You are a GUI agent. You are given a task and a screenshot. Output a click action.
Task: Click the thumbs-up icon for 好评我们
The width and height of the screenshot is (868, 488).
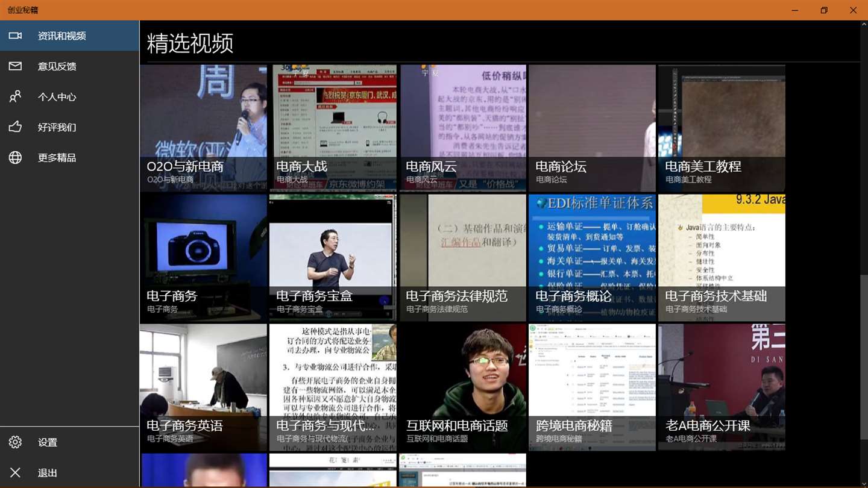click(x=15, y=127)
